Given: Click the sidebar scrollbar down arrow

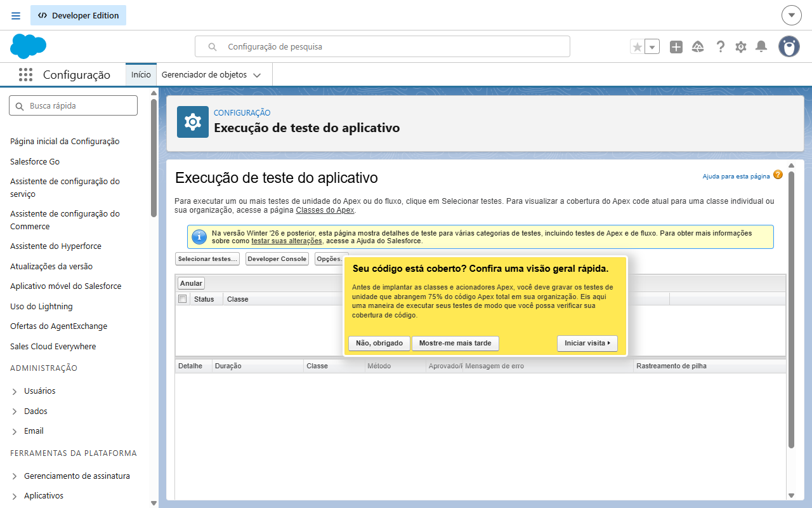Looking at the screenshot, I should pyautogui.click(x=154, y=503).
